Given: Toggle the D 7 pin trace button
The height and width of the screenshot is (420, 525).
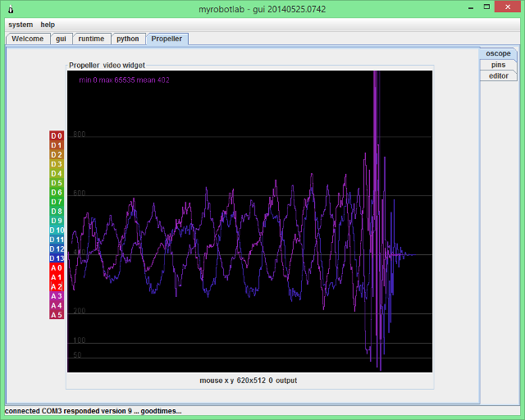Looking at the screenshot, I should (x=57, y=202).
